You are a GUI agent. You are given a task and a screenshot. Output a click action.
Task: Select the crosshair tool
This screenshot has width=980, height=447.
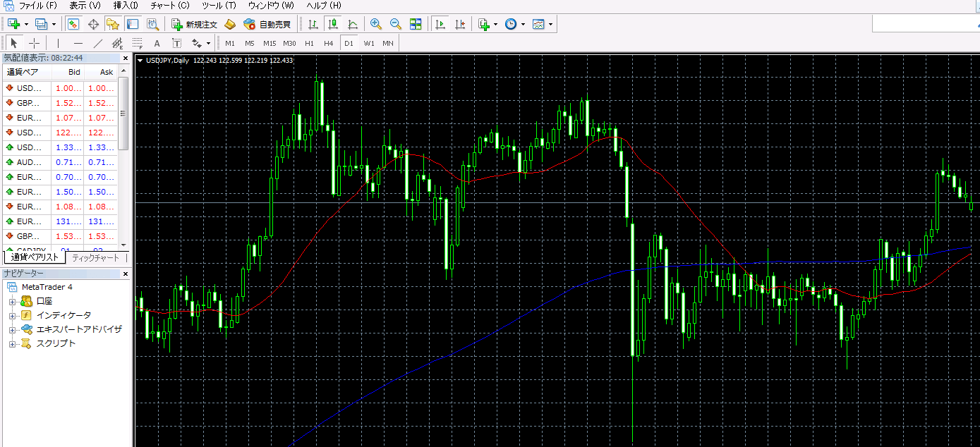coord(34,43)
